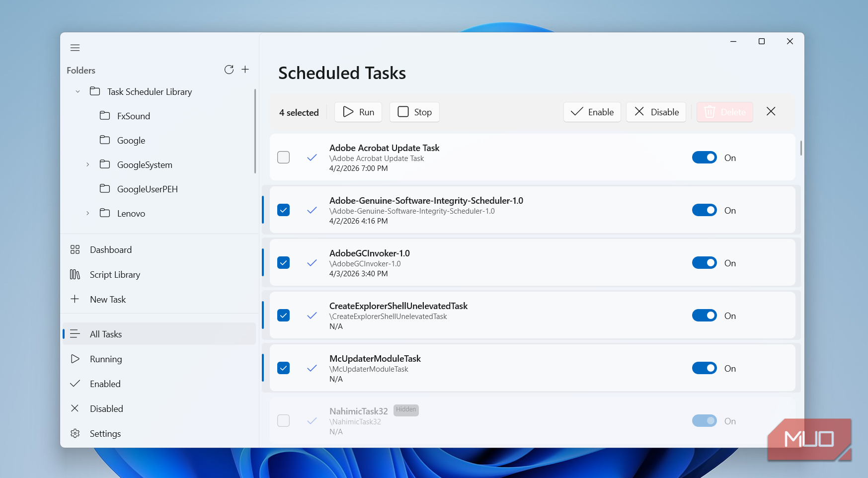Click the Lenovo folder icon

[105, 213]
